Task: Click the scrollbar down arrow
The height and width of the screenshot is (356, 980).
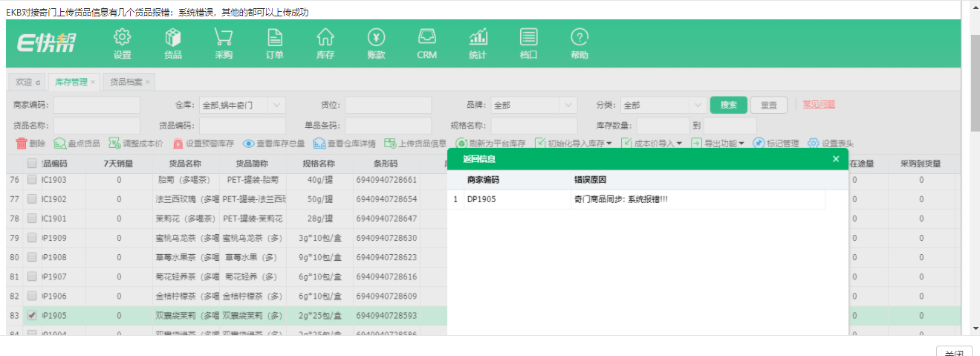Action: click(974, 328)
